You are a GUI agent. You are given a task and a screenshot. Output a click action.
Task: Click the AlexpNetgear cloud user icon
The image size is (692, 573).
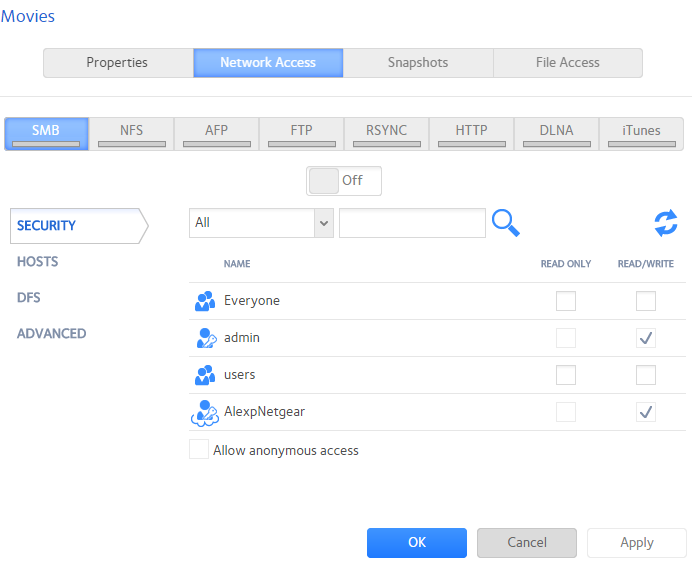205,413
